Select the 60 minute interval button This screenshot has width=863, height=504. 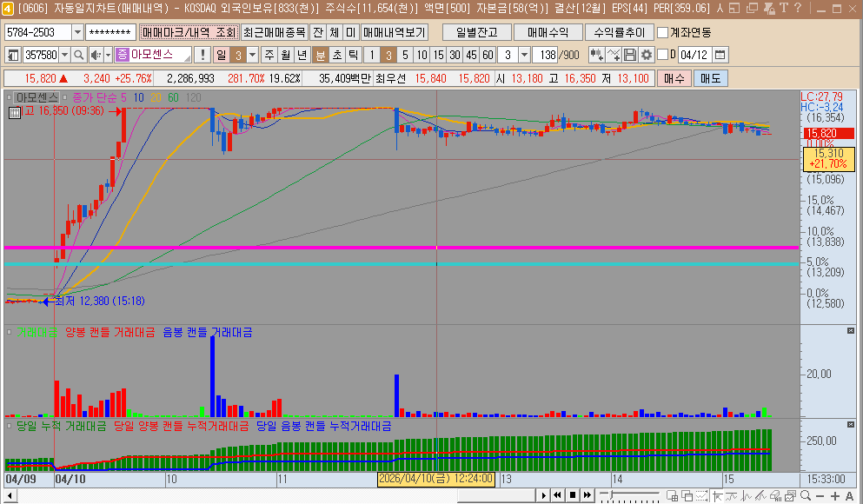[x=488, y=55]
